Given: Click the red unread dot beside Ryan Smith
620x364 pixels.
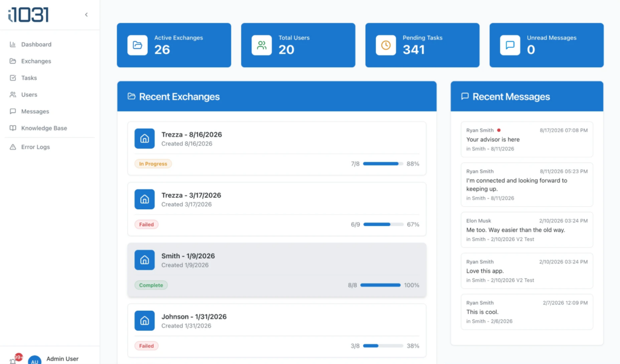Looking at the screenshot, I should pyautogui.click(x=499, y=130).
